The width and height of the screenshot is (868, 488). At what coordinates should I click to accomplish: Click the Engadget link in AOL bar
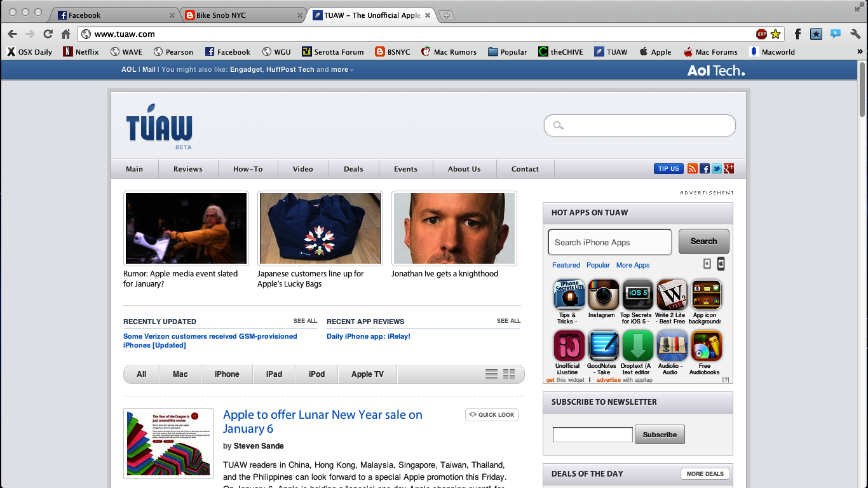pyautogui.click(x=247, y=70)
